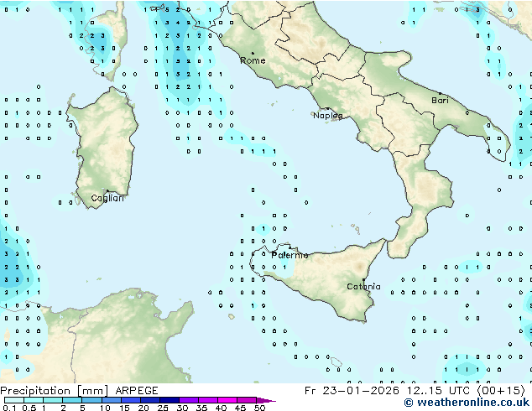Image resolution: width=532 pixels, height=411 pixels.
Task: Click the Bari location dot marker
Action: point(440,93)
